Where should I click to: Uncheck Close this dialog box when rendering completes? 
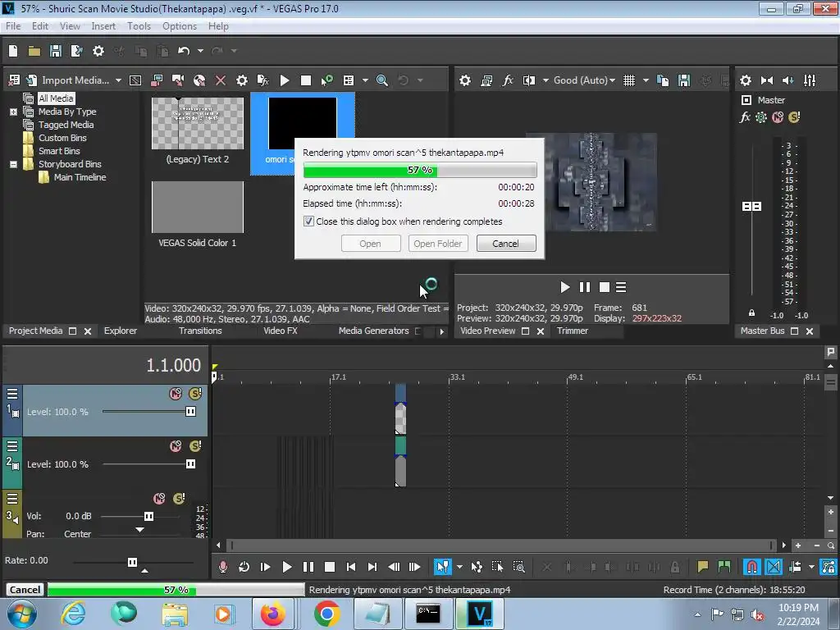coord(308,221)
